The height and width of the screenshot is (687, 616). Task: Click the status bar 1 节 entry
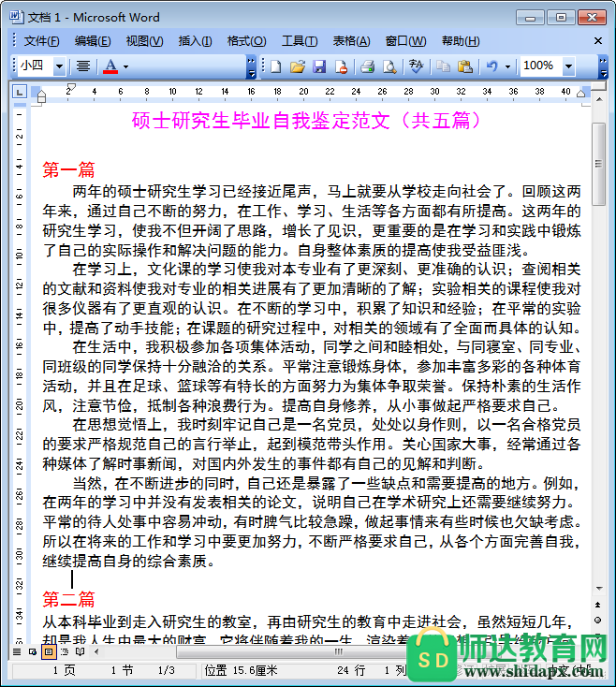122,670
